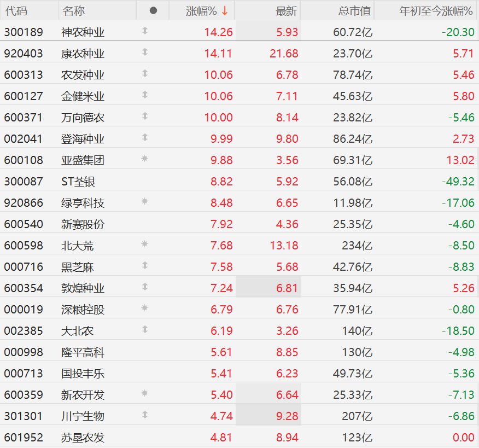Open the 深粮控股 stock name

[x=83, y=310]
